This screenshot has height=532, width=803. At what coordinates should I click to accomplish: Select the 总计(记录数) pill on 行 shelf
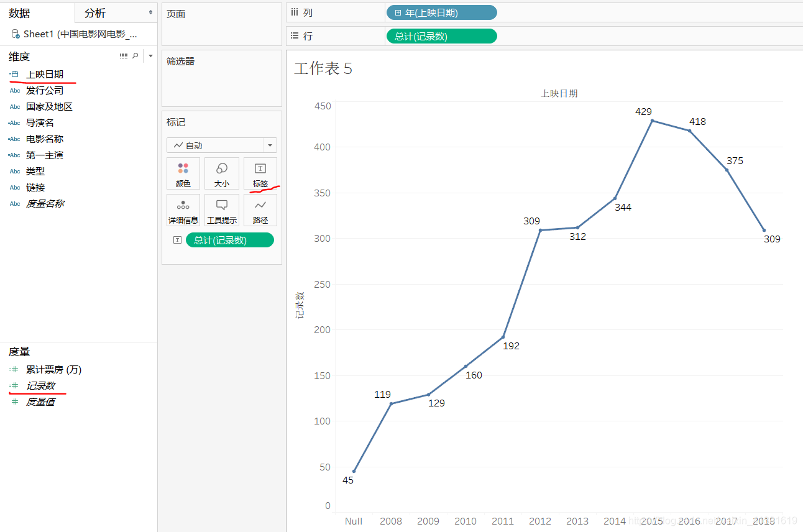pyautogui.click(x=442, y=36)
